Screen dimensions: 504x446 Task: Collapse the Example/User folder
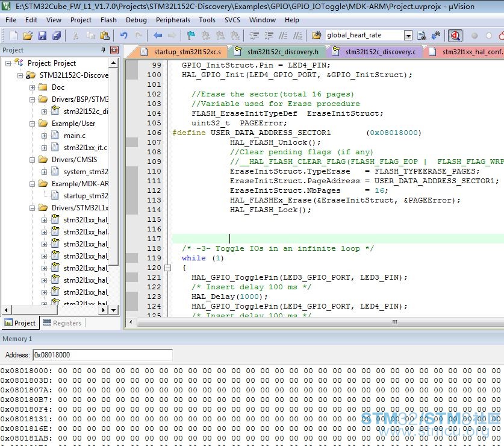[32, 124]
